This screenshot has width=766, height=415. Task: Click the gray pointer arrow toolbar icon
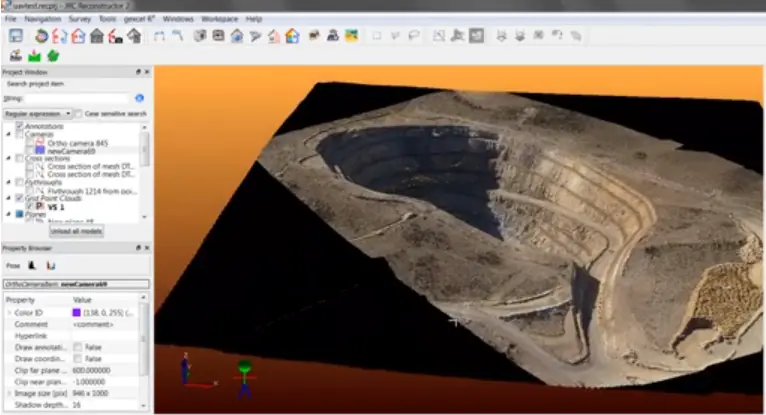coord(255,36)
